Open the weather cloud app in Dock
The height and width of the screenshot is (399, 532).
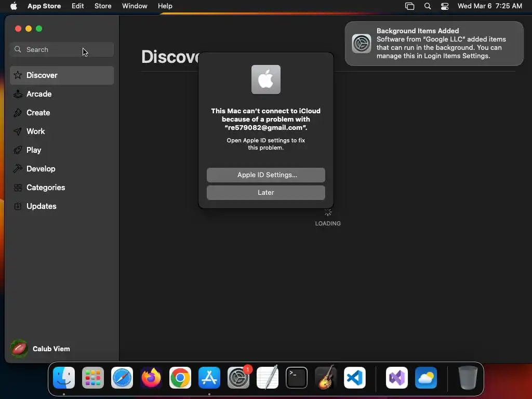(426, 378)
